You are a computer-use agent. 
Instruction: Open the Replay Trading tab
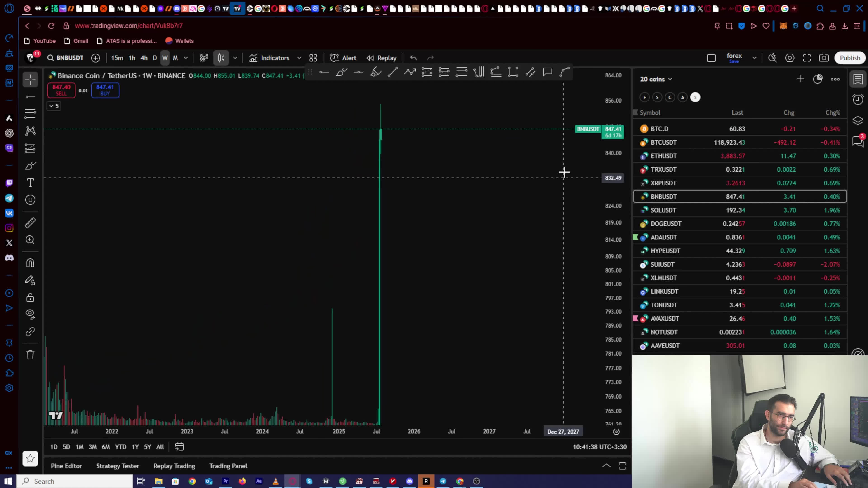174,466
